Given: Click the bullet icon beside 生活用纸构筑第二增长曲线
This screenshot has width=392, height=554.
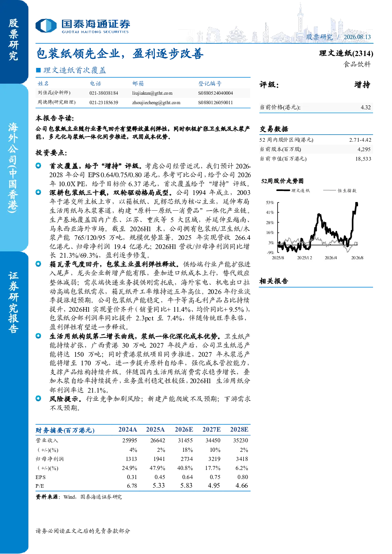Looking at the screenshot, I should coord(38,336).
